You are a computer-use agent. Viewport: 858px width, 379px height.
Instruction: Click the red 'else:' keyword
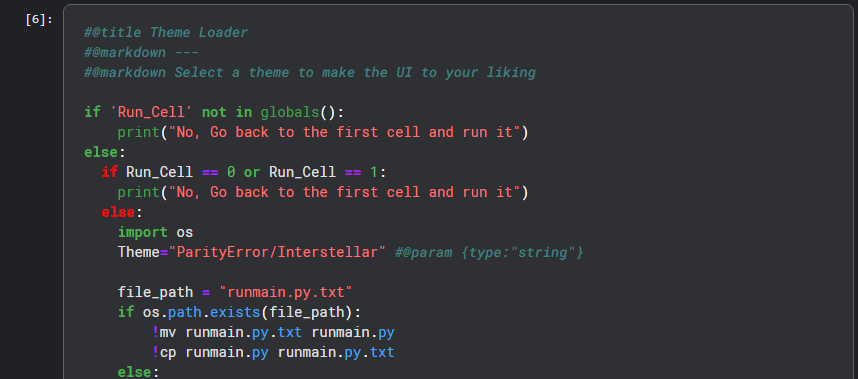121,212
